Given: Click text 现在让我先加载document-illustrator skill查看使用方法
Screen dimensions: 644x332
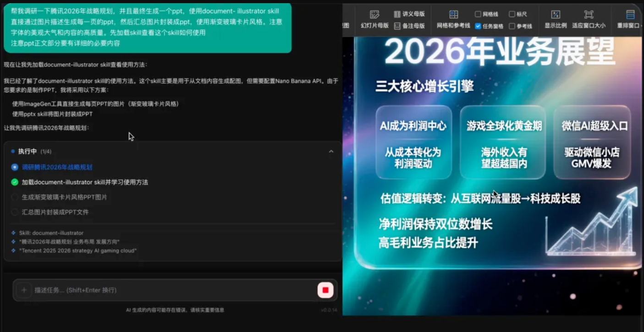Looking at the screenshot, I should pos(76,65).
